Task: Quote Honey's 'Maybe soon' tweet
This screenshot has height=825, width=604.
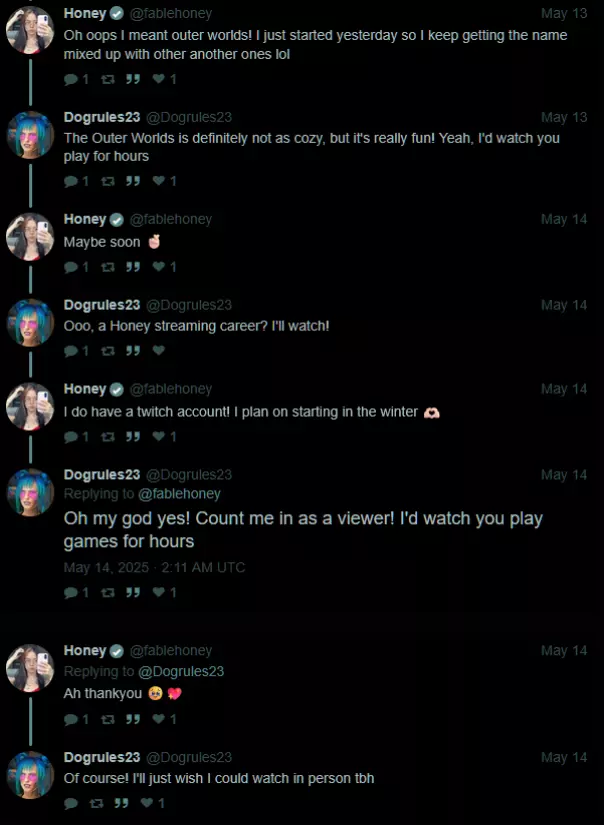Action: 133,267
